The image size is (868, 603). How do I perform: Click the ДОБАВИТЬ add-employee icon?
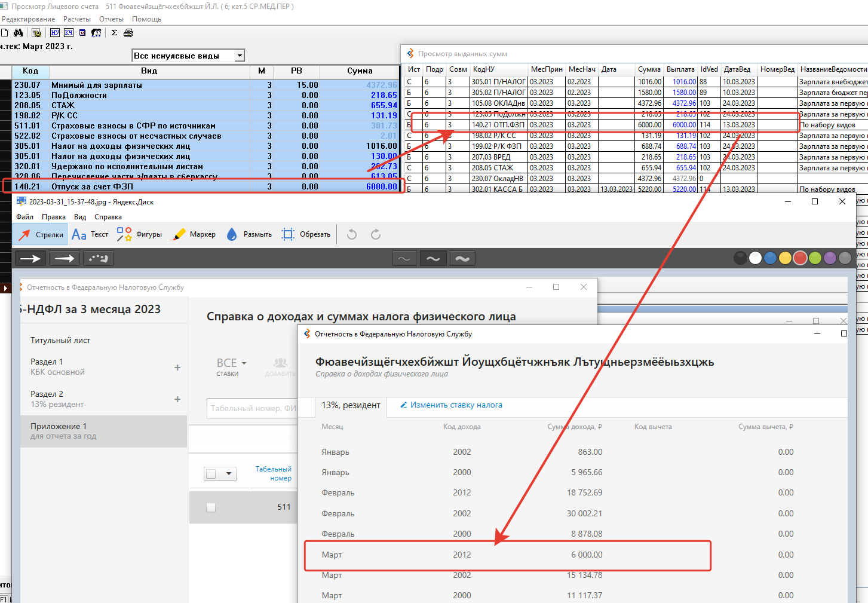(x=280, y=367)
